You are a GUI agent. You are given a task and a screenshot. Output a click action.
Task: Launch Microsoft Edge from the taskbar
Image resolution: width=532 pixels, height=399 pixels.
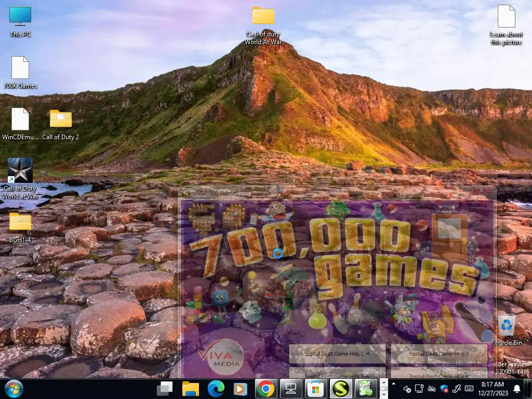click(216, 389)
